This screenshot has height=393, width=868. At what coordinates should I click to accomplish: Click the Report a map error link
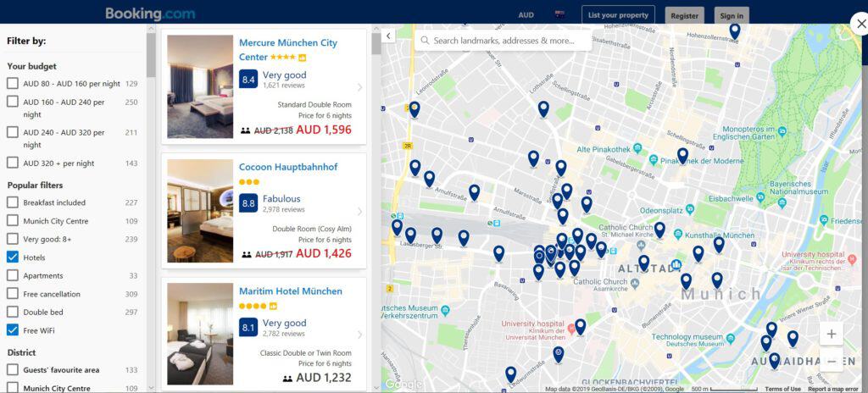(x=832, y=389)
